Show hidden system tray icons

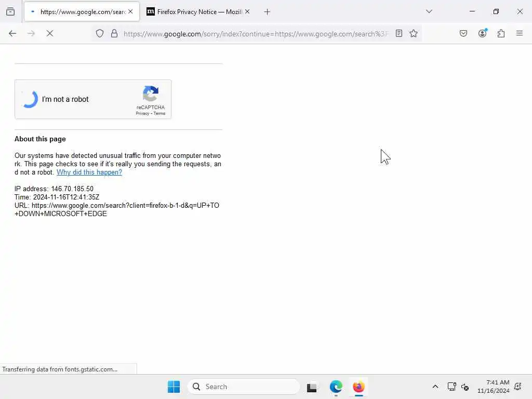[x=435, y=387]
